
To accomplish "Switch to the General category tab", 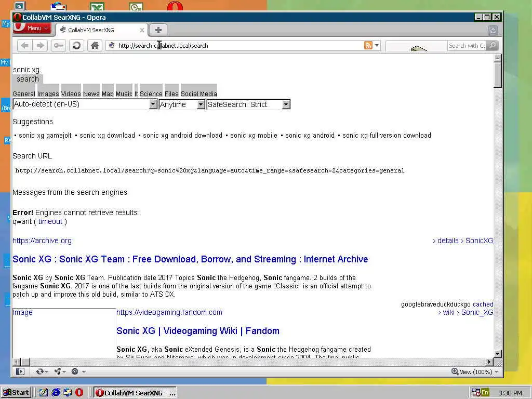I will (24, 94).
